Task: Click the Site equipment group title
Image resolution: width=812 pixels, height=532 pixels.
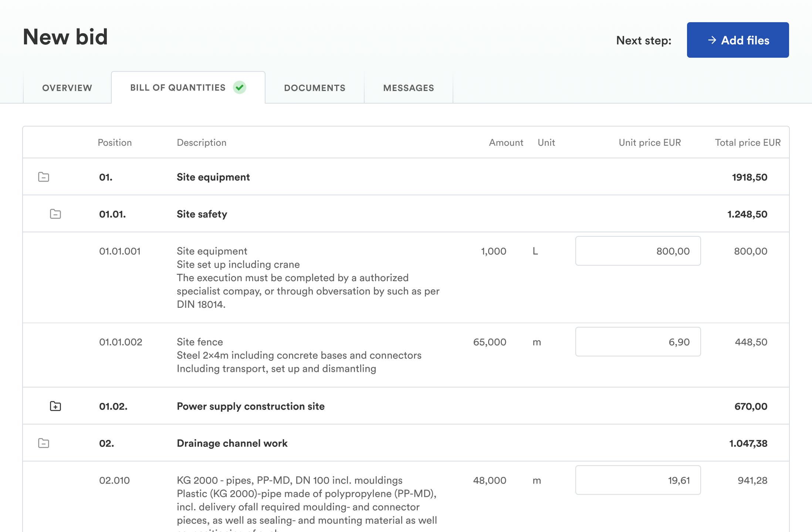Action: (x=213, y=177)
